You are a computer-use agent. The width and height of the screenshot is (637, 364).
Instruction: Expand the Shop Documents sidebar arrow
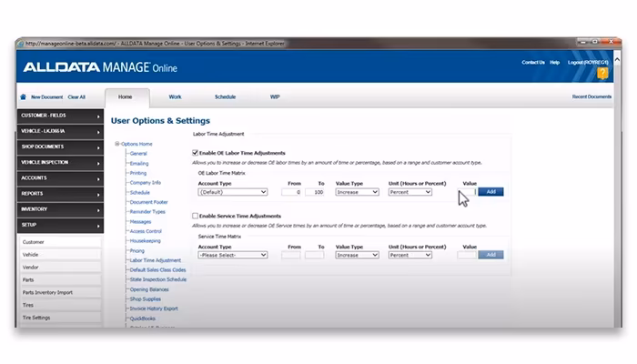click(x=98, y=147)
